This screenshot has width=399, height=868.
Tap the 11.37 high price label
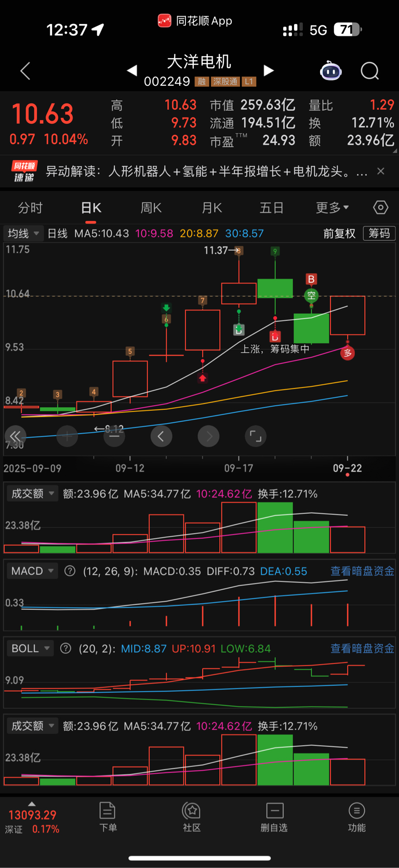216,250
